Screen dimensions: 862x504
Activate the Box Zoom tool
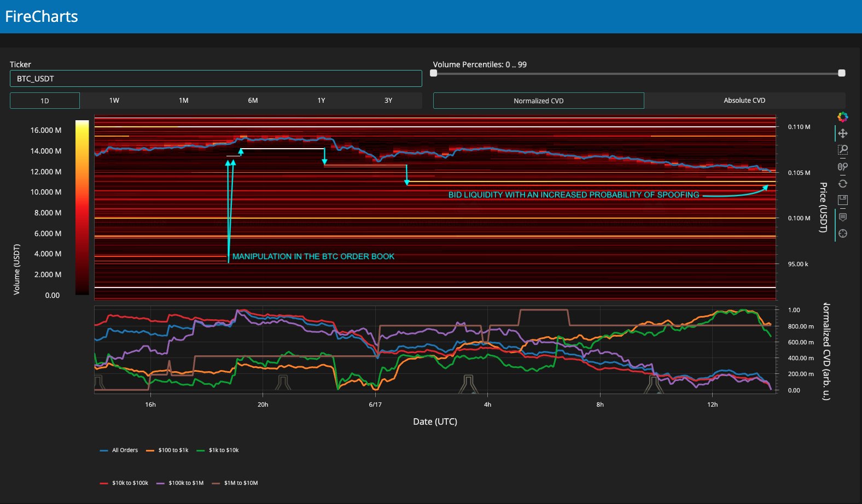point(843,150)
